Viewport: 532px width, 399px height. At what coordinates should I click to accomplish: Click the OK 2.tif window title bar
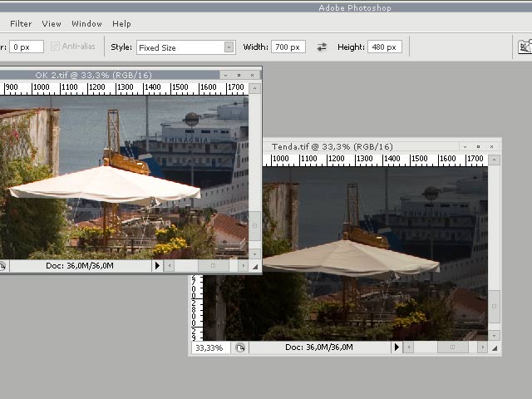coord(109,75)
